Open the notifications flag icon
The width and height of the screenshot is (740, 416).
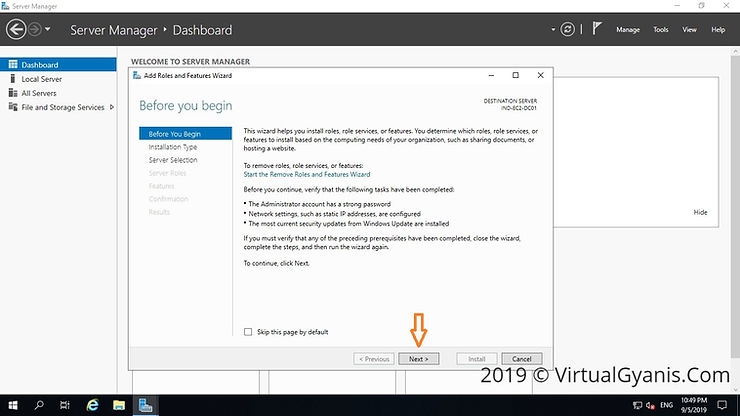[597, 30]
